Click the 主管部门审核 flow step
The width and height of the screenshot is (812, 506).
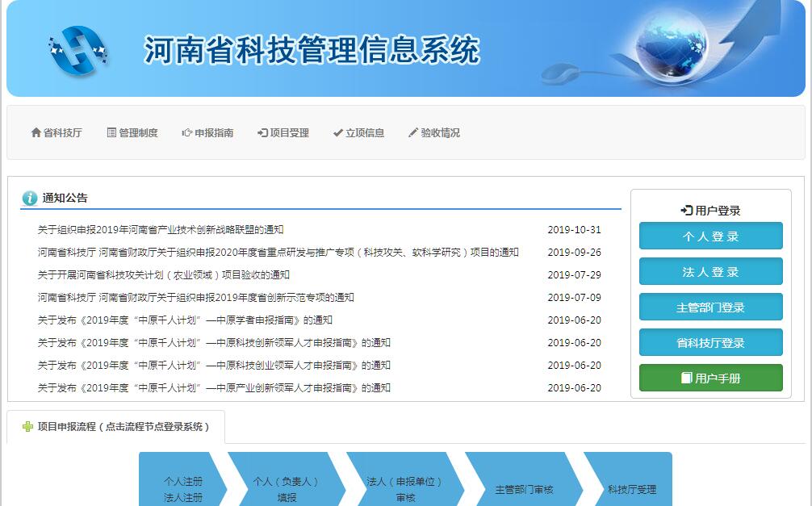(x=524, y=489)
